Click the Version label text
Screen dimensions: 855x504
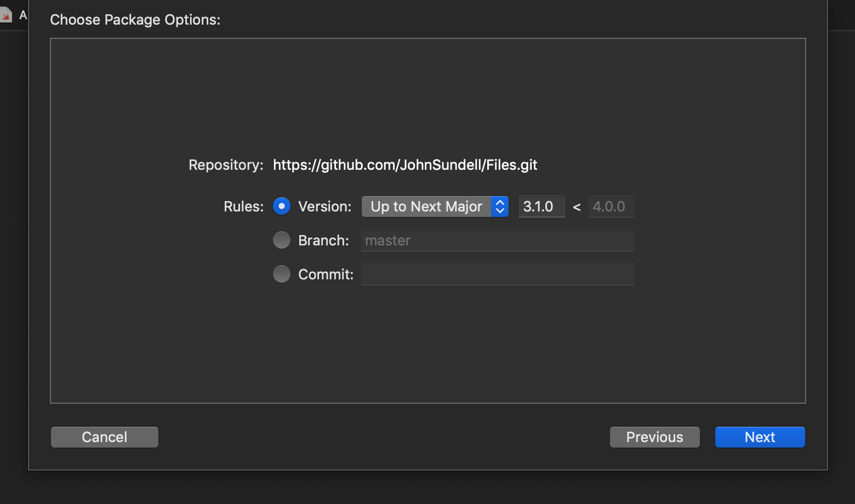pos(325,207)
